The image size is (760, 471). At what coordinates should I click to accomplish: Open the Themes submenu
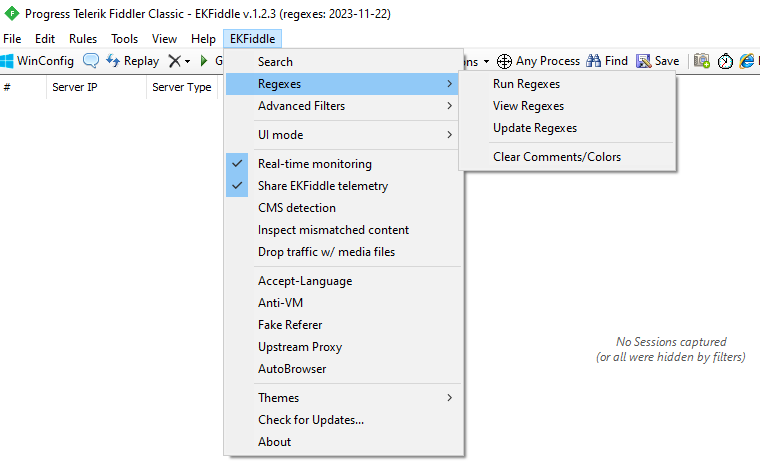tap(343, 398)
